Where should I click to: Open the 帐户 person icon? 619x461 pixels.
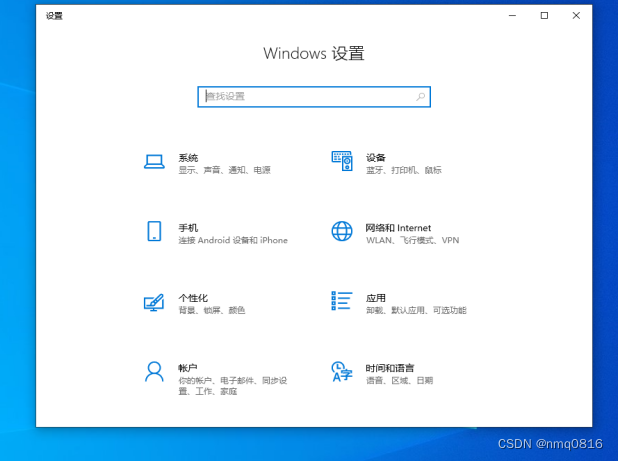click(x=154, y=371)
